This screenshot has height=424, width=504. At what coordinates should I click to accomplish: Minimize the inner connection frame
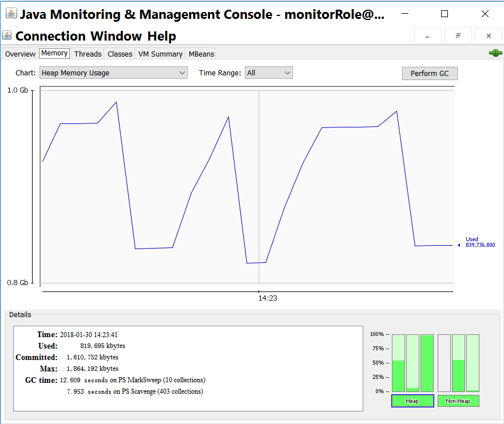(427, 35)
